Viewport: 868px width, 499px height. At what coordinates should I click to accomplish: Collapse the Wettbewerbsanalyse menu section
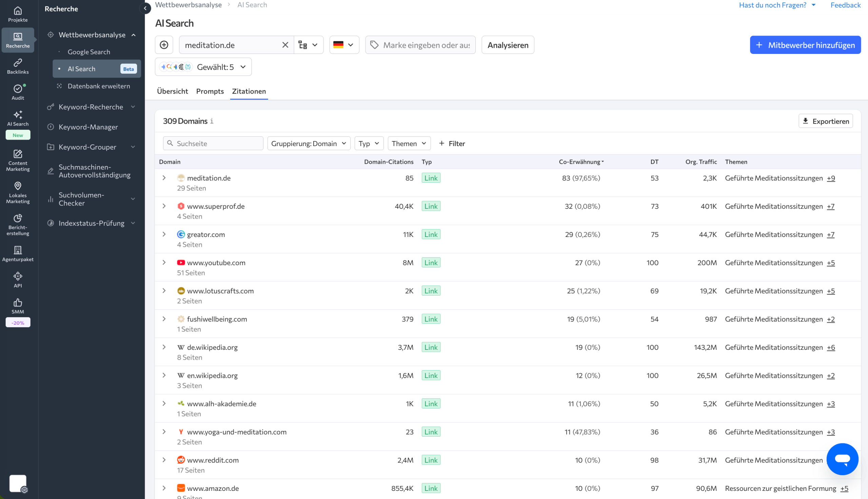pos(133,35)
